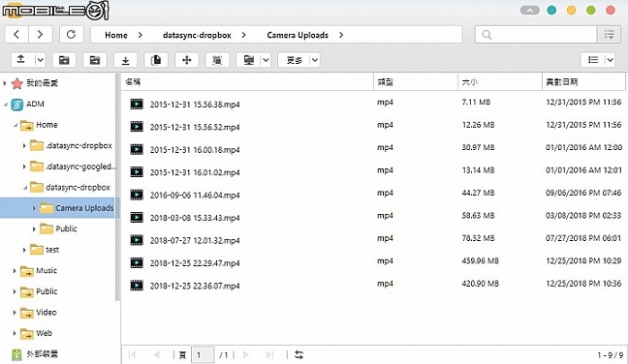Click the second folder icon in toolbar
The width and height of the screenshot is (628, 364).
pyautogui.click(x=95, y=60)
